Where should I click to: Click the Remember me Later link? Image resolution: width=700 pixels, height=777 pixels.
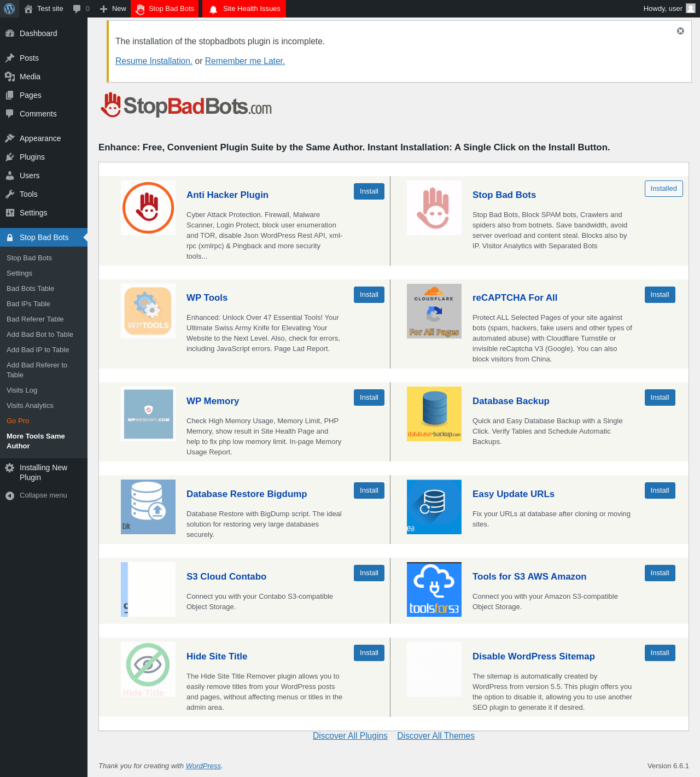point(245,61)
